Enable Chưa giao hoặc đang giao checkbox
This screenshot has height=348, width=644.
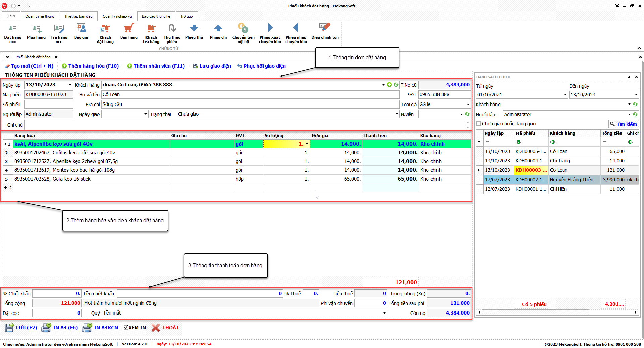[479, 124]
